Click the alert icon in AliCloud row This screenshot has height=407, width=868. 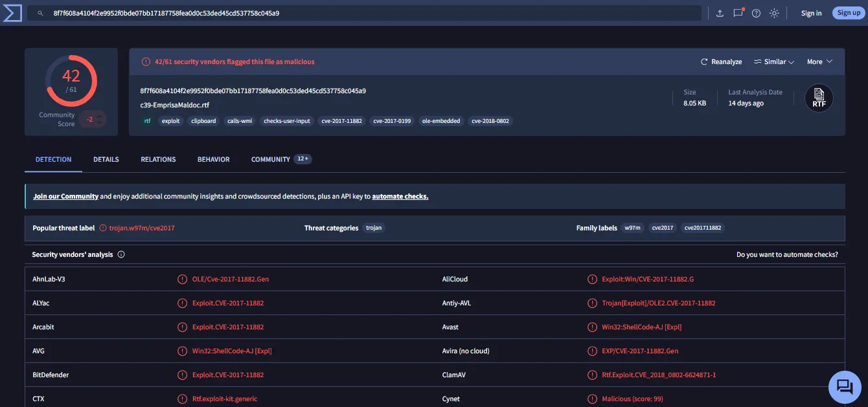(x=592, y=280)
